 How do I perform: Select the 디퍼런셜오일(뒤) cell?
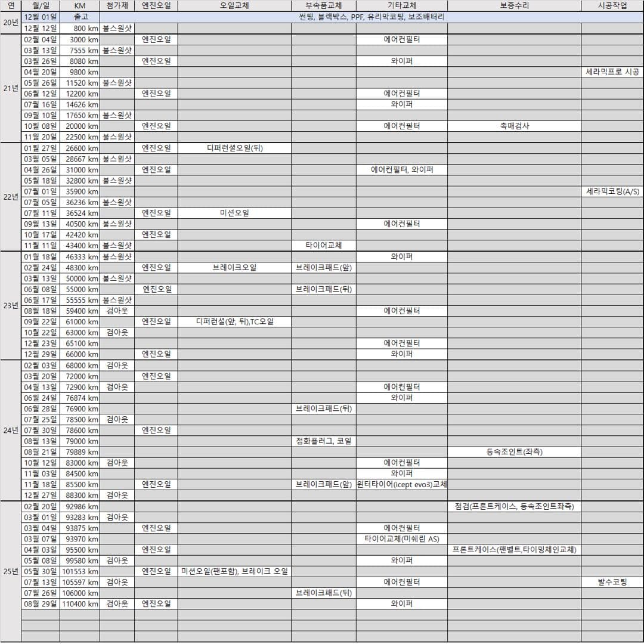(234, 148)
